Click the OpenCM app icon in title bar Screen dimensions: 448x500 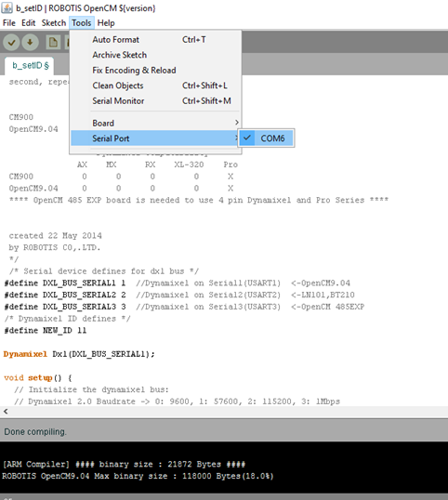[x=7, y=7]
